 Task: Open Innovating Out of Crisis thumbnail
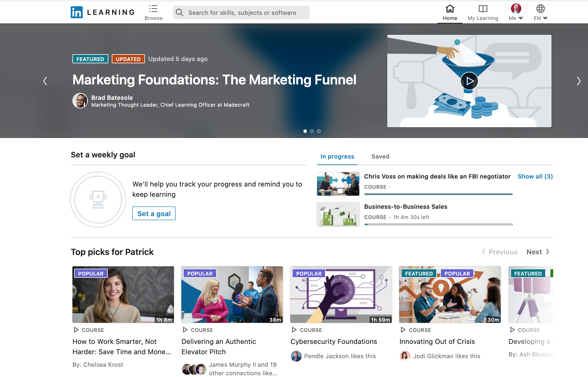pyautogui.click(x=450, y=295)
